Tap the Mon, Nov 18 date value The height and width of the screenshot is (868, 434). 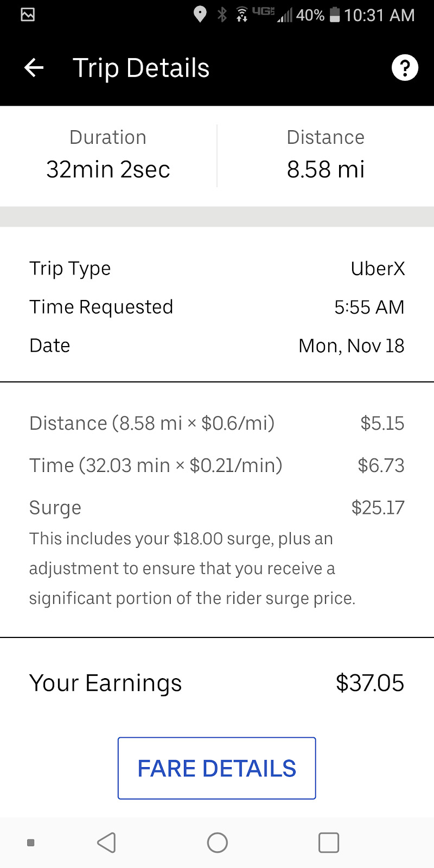[351, 346]
